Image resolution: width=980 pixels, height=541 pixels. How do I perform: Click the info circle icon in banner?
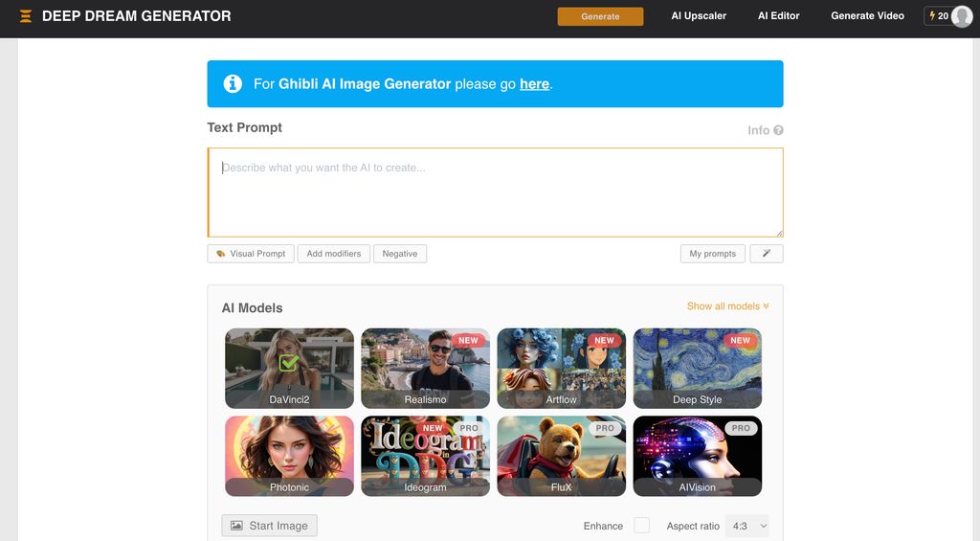pos(233,84)
